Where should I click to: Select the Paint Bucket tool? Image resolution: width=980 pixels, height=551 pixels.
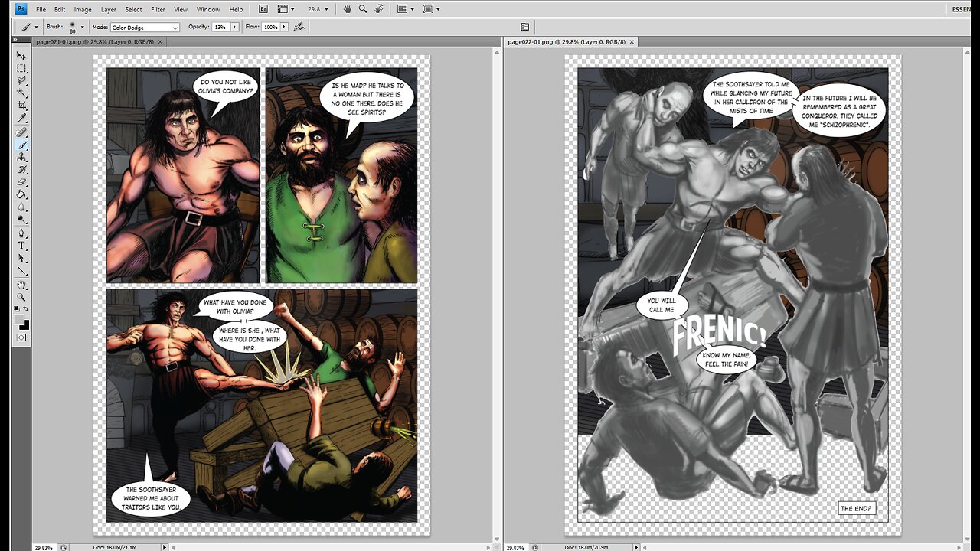(21, 194)
